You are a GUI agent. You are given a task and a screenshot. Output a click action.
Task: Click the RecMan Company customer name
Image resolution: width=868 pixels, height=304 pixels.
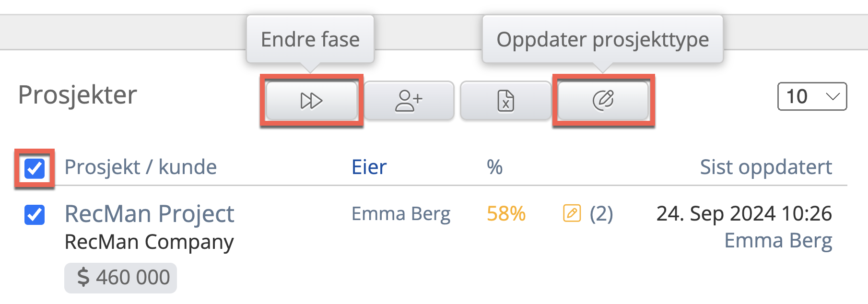pos(149,242)
